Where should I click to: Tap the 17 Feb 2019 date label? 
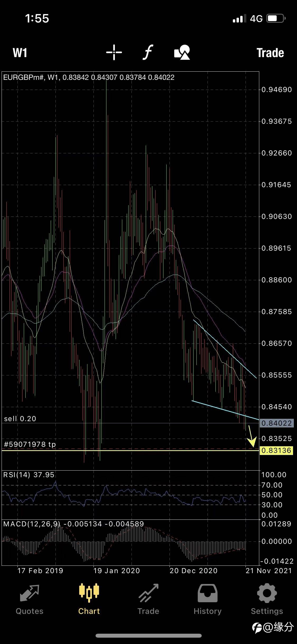coord(40,571)
